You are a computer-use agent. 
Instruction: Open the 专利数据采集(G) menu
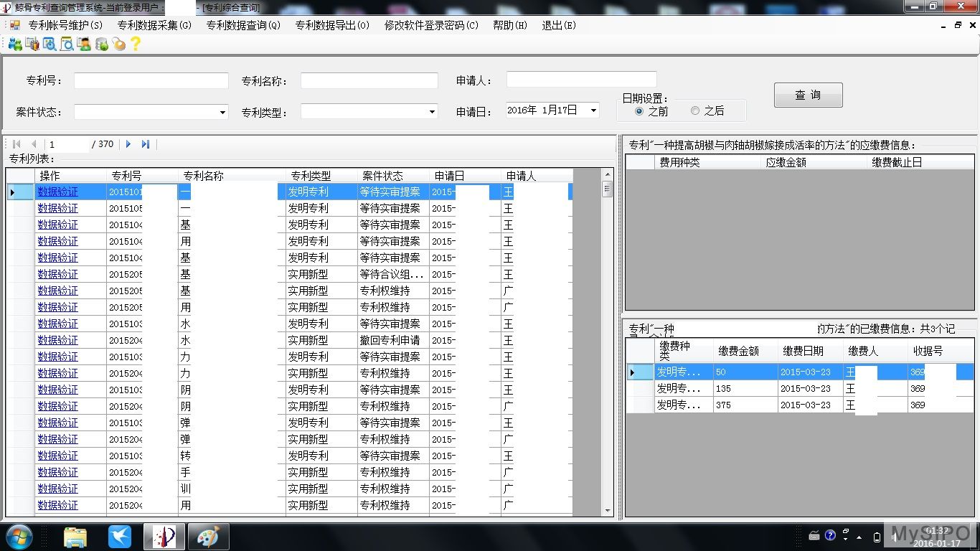[x=154, y=25]
